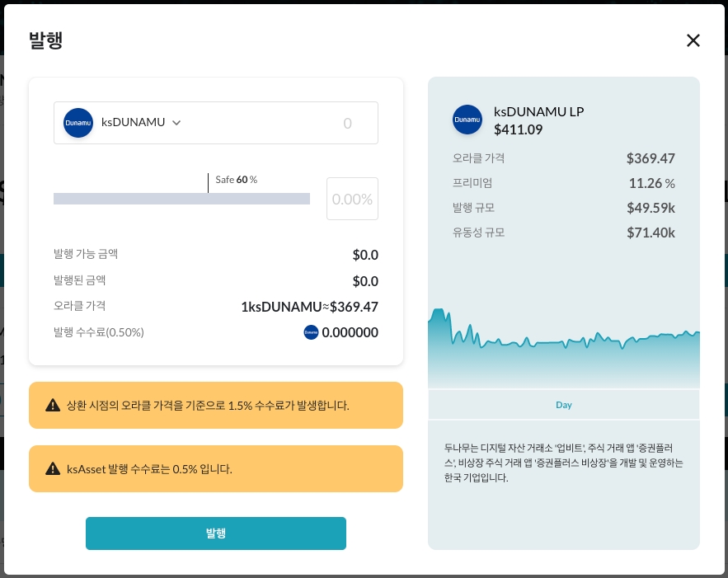Click the small Dunamu icon beside 발행 수수료 amount

tap(311, 332)
